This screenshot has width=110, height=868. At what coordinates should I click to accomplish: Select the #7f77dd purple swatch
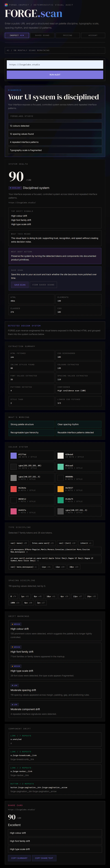pos(13,456)
